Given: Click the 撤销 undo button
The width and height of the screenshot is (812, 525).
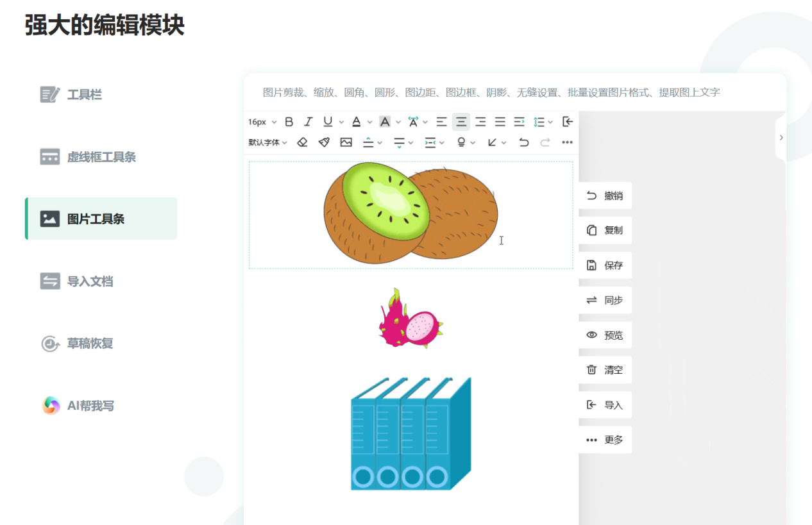Looking at the screenshot, I should (x=605, y=196).
